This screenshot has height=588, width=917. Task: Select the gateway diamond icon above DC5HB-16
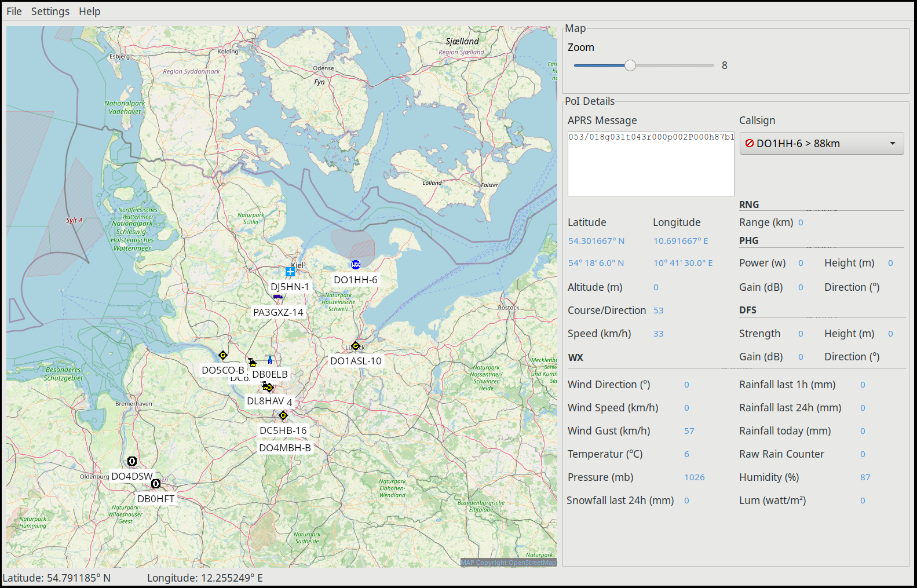[283, 415]
